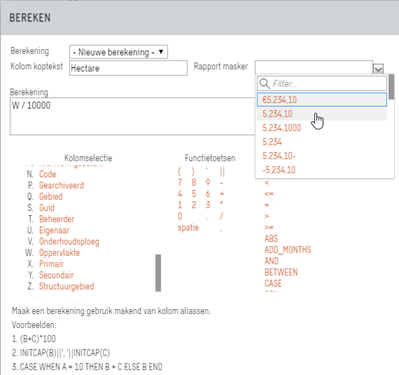This screenshot has width=399, height=375.
Task: Insert the BETWEEN keyword
Action: click(x=281, y=272)
